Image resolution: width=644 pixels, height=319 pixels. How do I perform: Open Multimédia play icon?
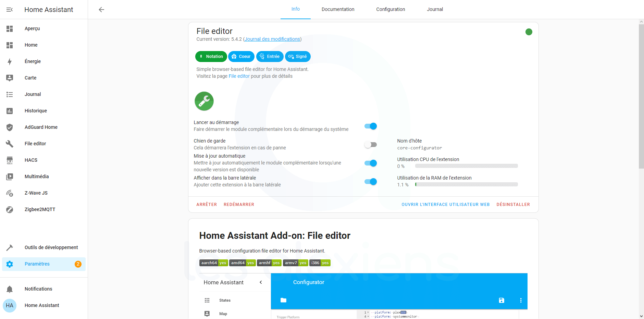[x=10, y=177]
